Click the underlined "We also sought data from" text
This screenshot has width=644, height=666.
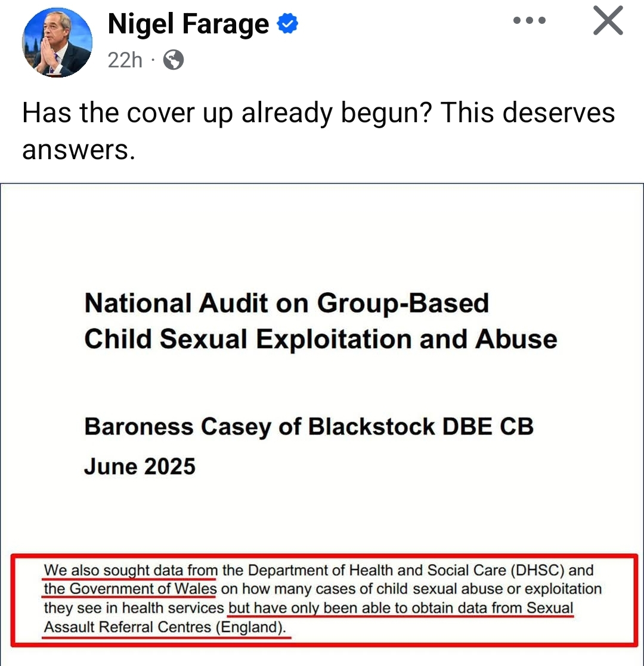(131, 571)
